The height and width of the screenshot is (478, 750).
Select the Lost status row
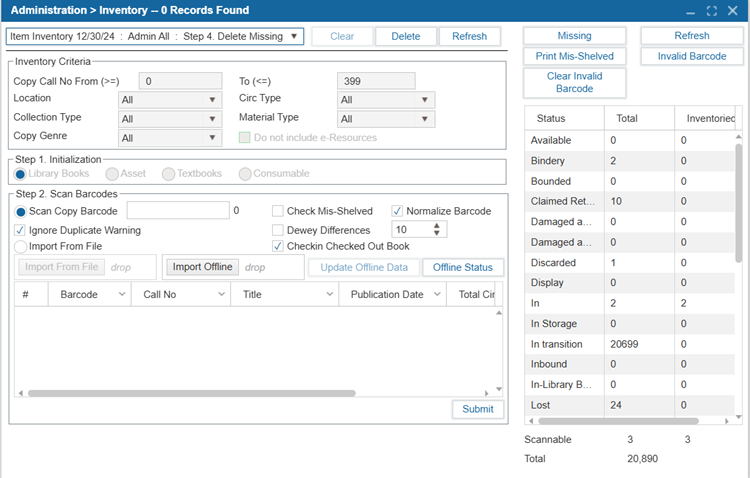(629, 405)
